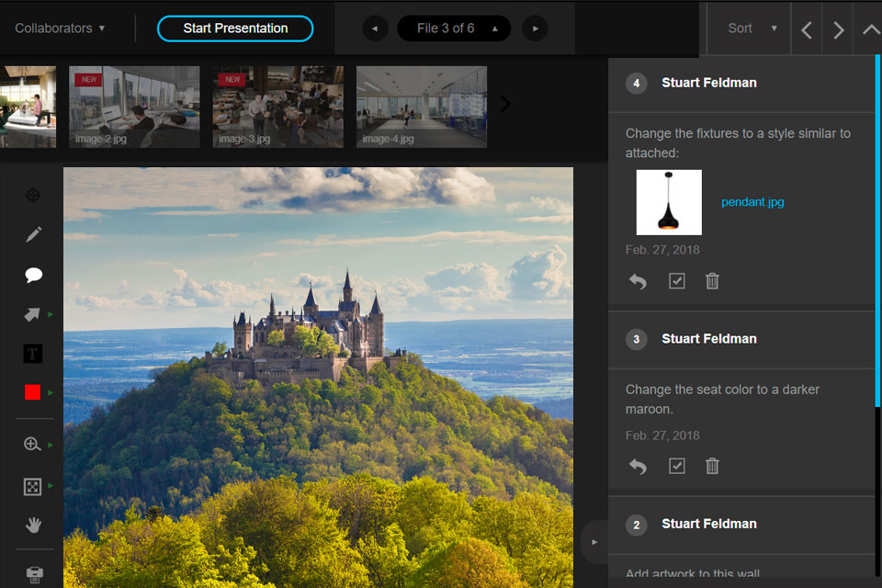Expand zoom tool options triangle

click(x=51, y=445)
